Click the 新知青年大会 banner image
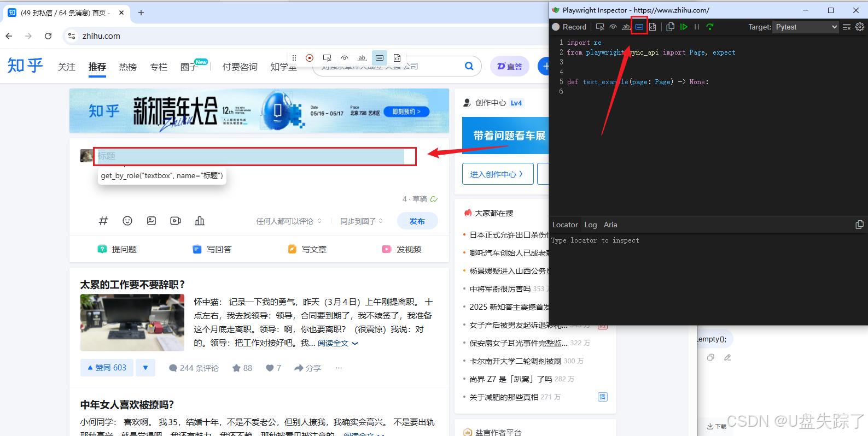The width and height of the screenshot is (868, 436). click(259, 111)
